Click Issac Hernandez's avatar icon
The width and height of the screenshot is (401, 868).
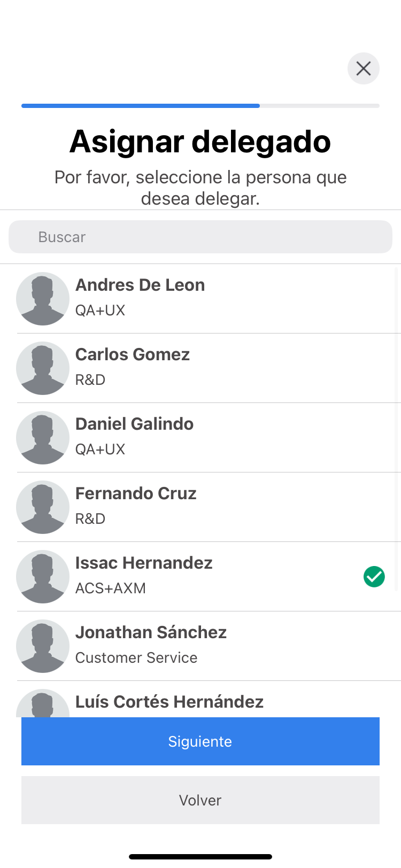[x=43, y=577]
